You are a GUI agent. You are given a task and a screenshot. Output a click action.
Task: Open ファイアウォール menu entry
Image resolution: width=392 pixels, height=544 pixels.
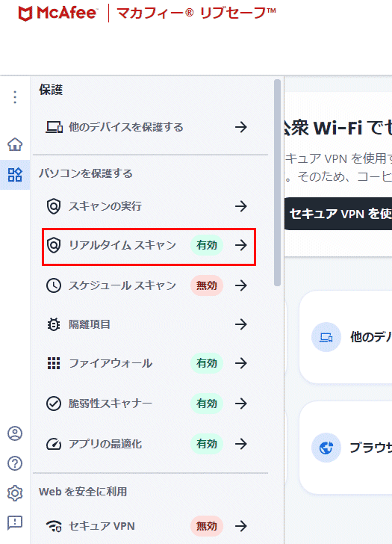tap(149, 363)
